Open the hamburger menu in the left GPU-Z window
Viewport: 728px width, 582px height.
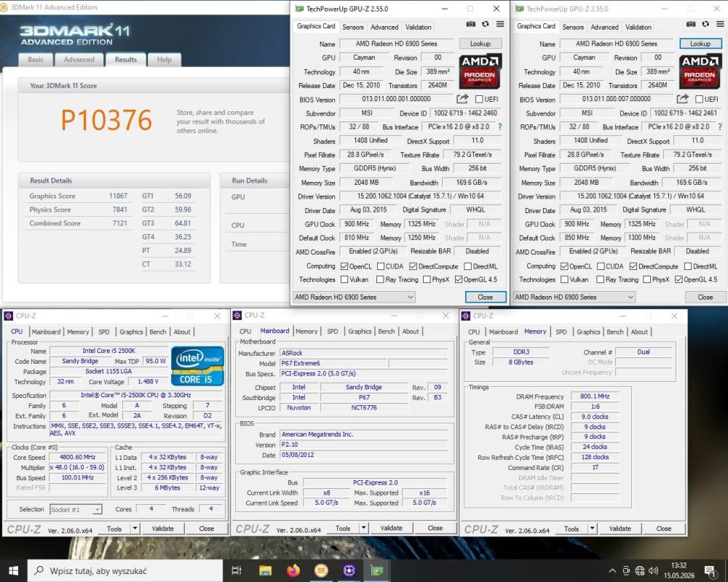tap(500, 24)
